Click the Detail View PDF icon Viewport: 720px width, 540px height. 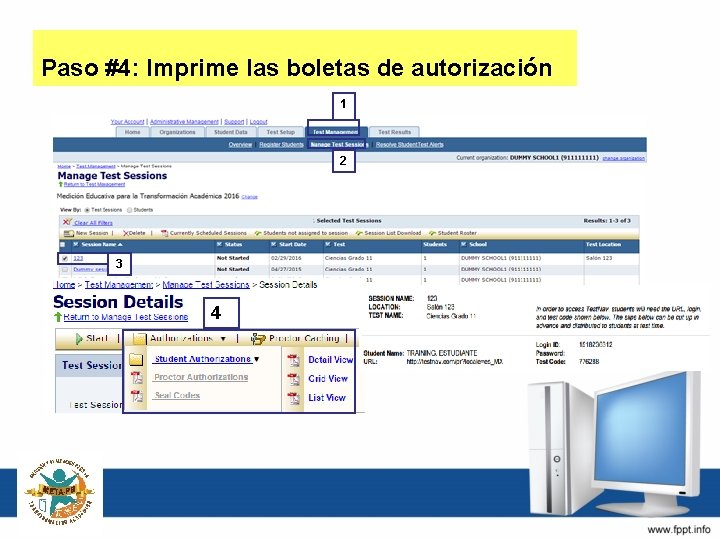[294, 360]
